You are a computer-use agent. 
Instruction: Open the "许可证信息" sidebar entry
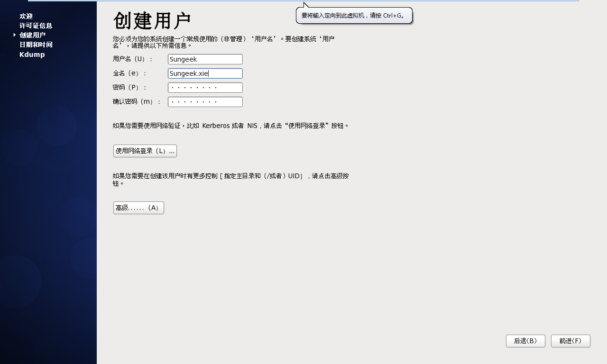point(36,25)
